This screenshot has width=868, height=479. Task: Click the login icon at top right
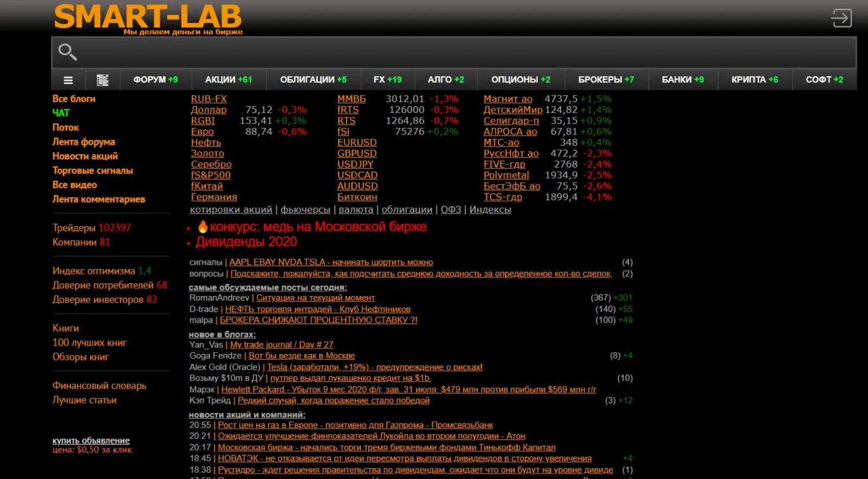[841, 18]
